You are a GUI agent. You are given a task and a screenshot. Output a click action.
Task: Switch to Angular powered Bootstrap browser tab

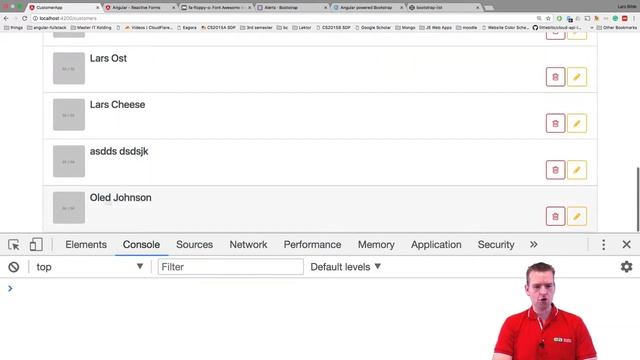coord(368,7)
